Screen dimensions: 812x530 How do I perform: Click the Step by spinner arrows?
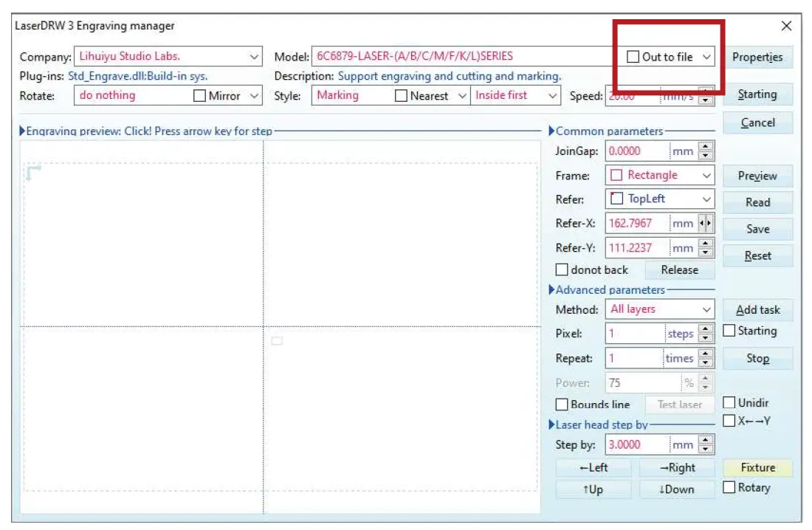pyautogui.click(x=705, y=445)
